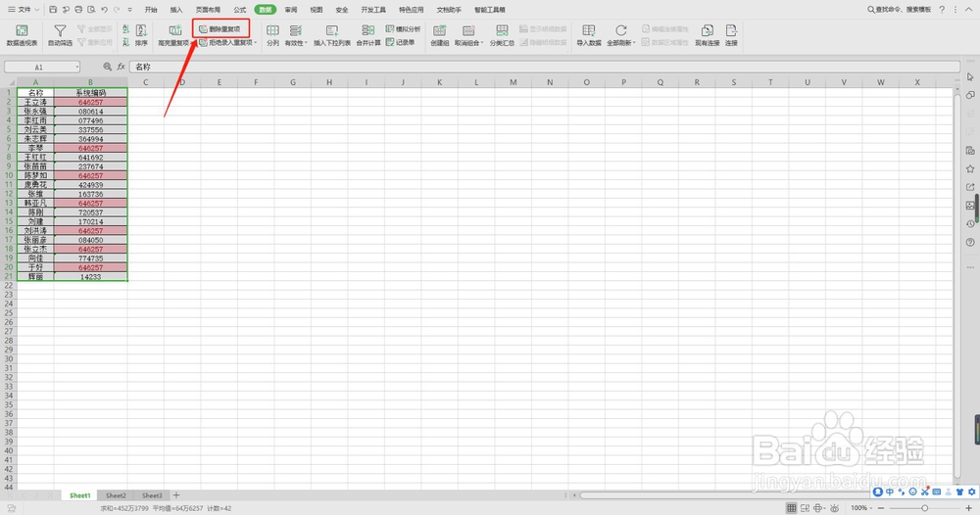Open the 开发工具 Developer tab
Image resolution: width=980 pixels, height=515 pixels.
coord(373,10)
